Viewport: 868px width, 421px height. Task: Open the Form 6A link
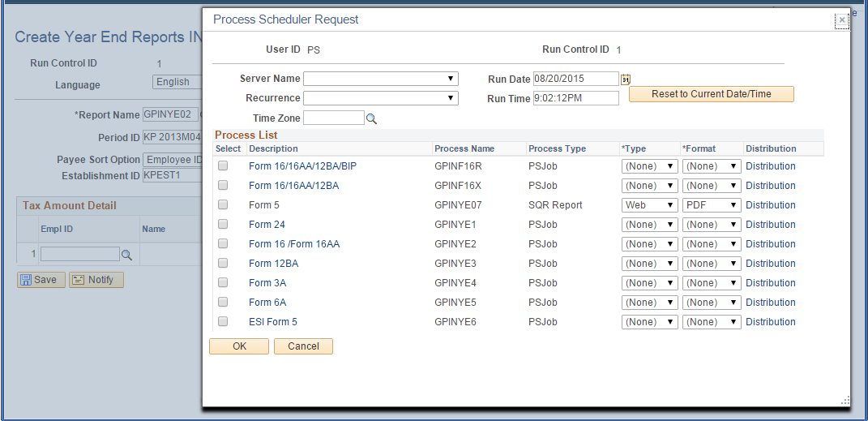[x=267, y=303]
